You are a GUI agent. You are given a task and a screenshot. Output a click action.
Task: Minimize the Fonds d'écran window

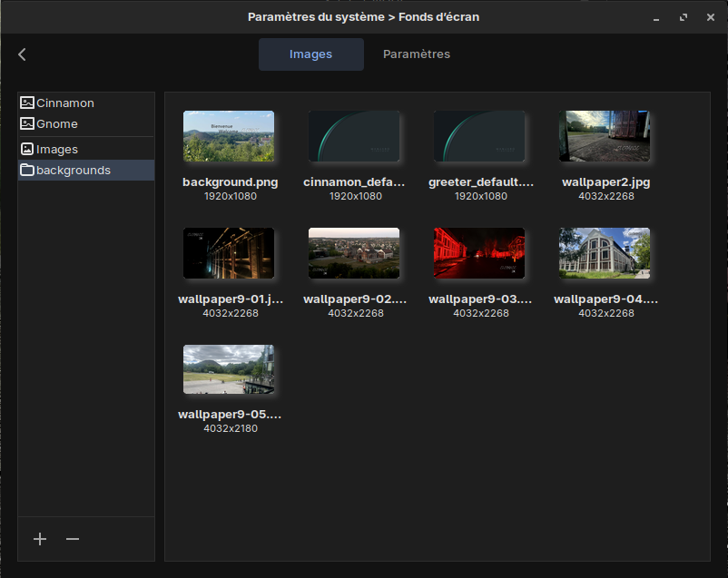(x=655, y=17)
